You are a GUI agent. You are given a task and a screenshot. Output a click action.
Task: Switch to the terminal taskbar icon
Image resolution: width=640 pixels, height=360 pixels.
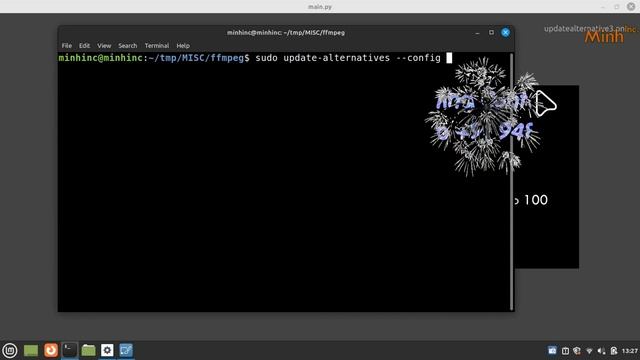click(x=69, y=350)
